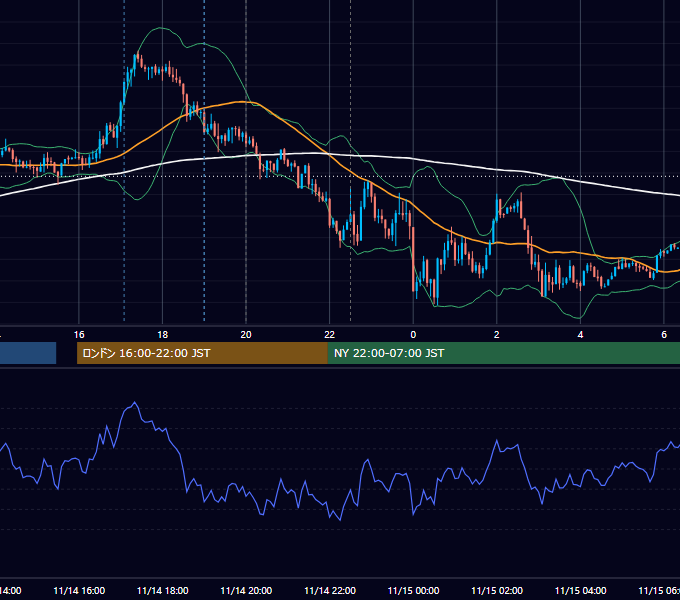This screenshot has width=680, height=600.
Task: Click the hour label 16 on the upper axis
Action: pyautogui.click(x=79, y=335)
